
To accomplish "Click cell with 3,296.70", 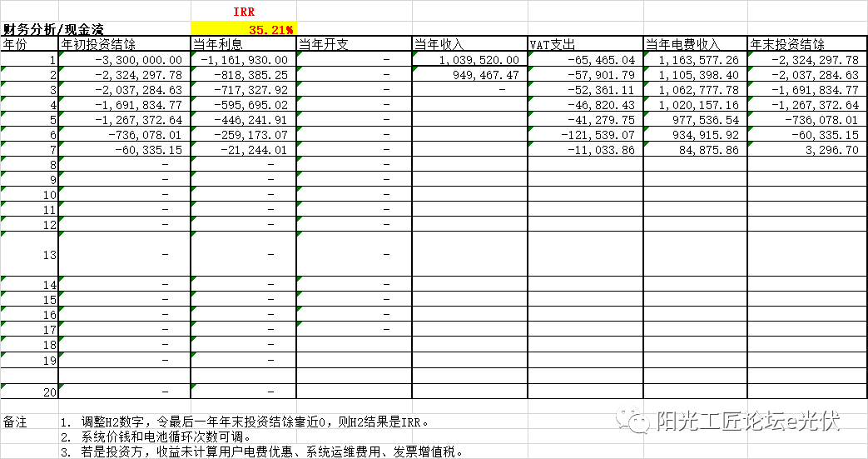I will [x=807, y=150].
